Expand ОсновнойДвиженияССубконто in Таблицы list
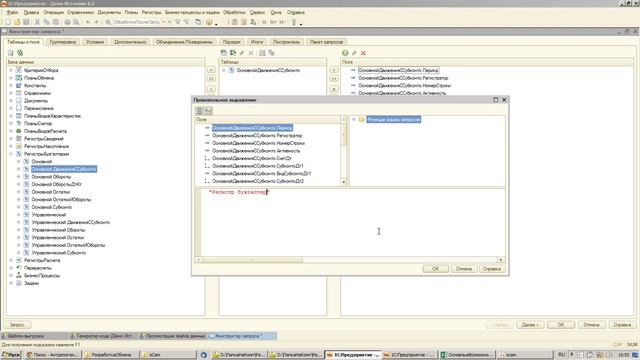The height and width of the screenshot is (360, 640). click(x=224, y=70)
